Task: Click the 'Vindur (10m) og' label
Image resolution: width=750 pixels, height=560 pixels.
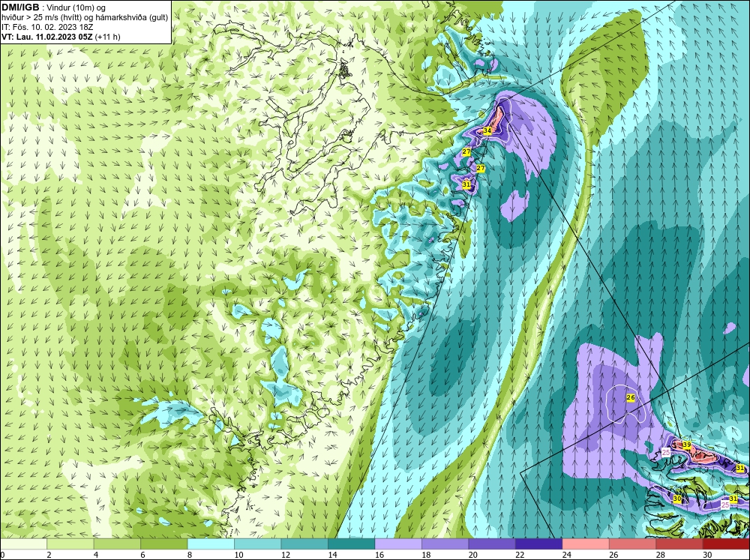Action: (76, 7)
